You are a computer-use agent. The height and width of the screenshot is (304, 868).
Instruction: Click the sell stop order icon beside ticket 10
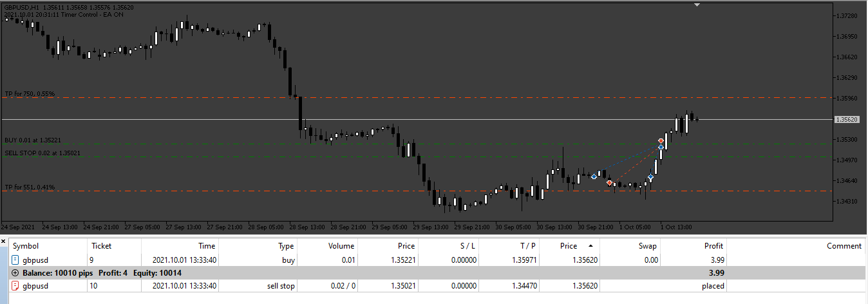(15, 285)
